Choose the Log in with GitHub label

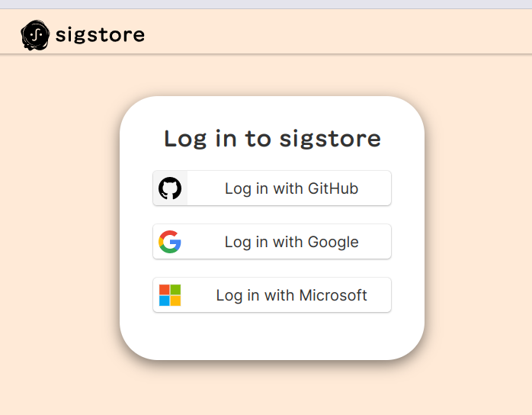coord(291,188)
